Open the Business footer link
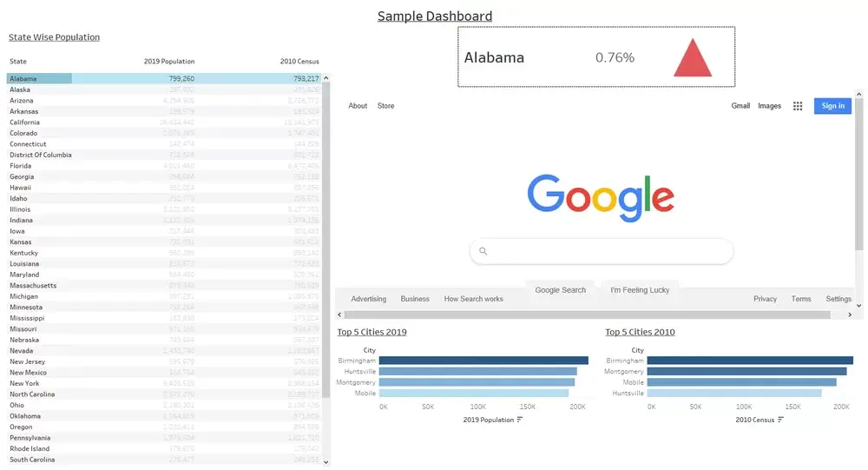This screenshot has width=868, height=470. click(415, 299)
